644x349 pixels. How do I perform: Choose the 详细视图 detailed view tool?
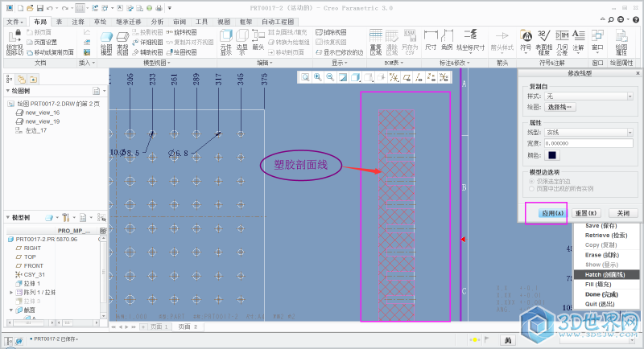point(147,43)
